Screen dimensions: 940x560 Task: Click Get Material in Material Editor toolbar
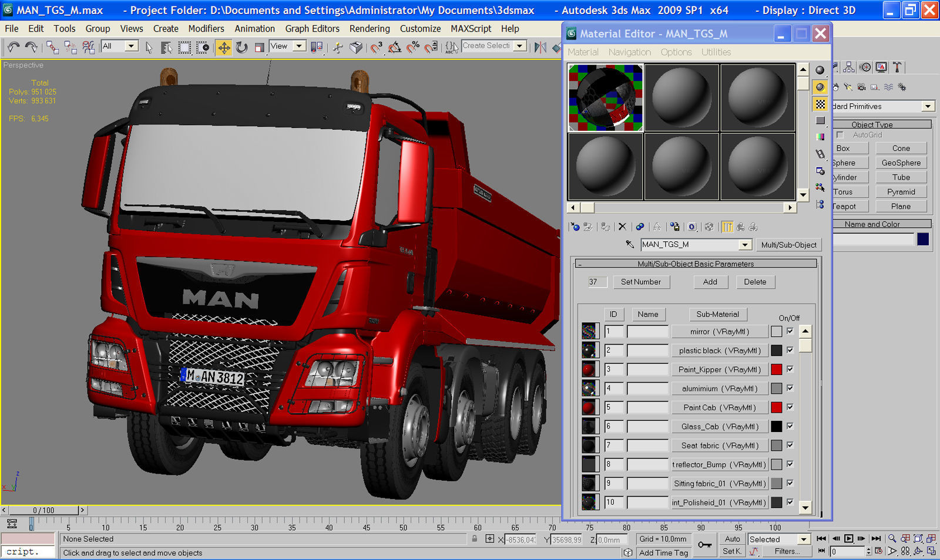click(x=575, y=227)
